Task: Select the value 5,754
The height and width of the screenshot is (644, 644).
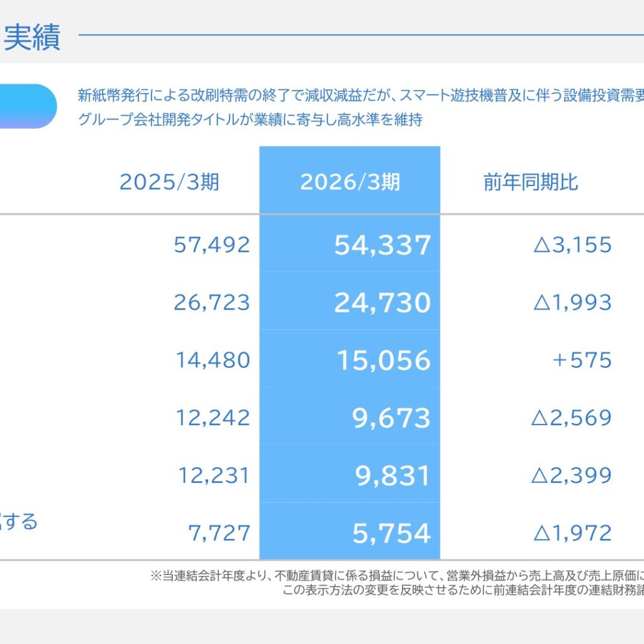Action: 391,533
